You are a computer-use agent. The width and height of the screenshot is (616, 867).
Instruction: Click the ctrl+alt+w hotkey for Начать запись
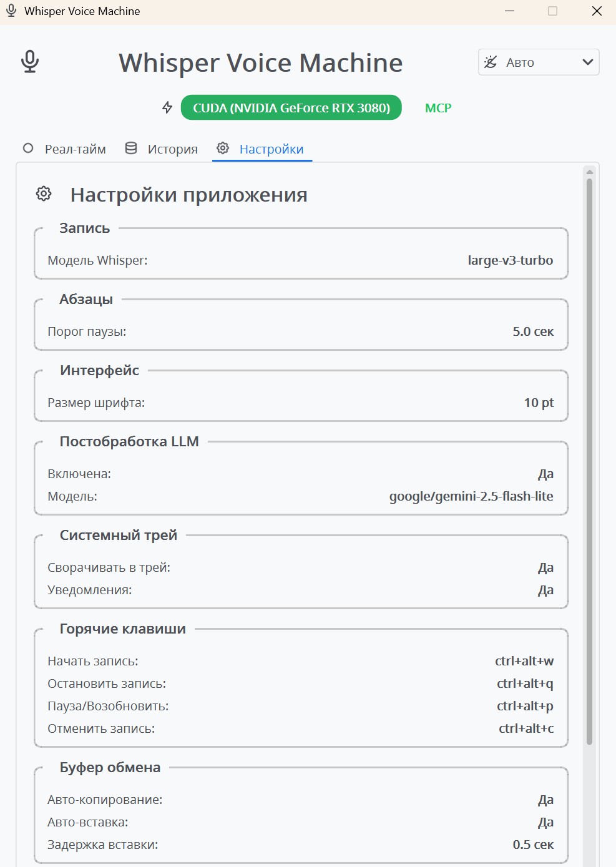[x=524, y=661]
